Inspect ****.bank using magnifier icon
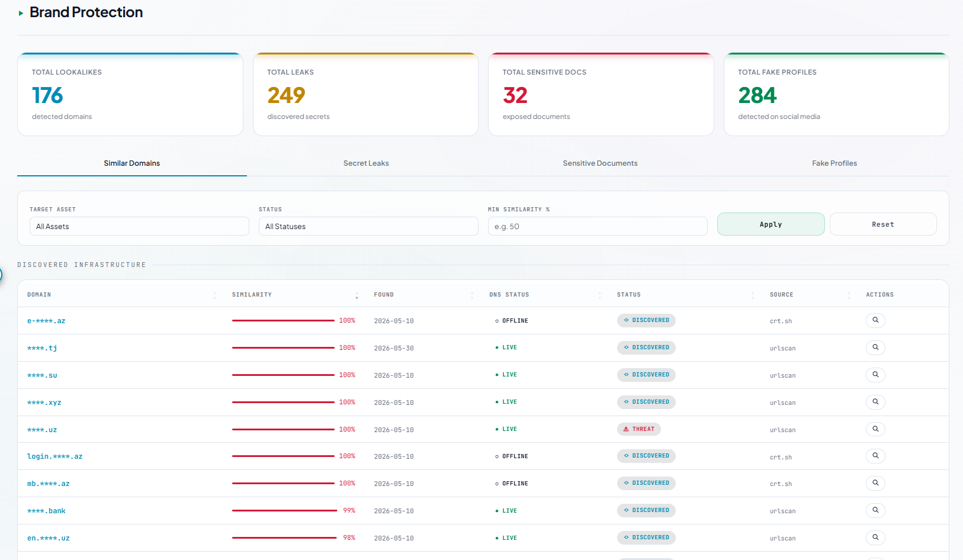Viewport: 963px width, 560px height. (x=875, y=510)
